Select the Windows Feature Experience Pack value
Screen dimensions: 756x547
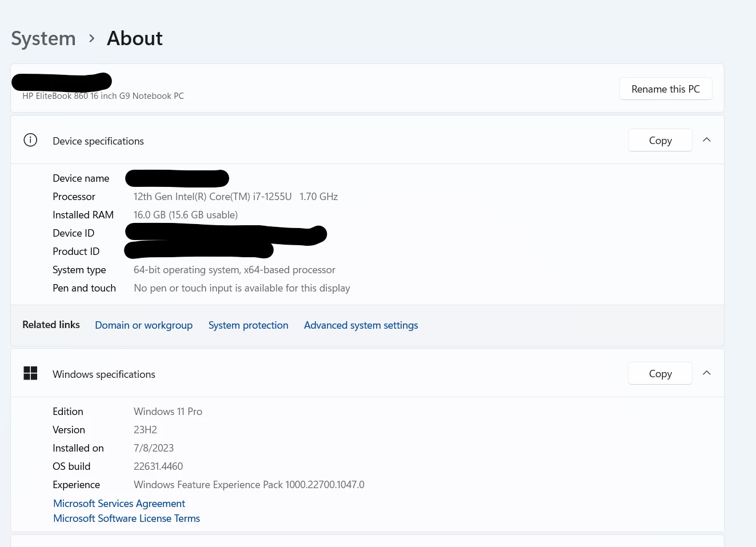tap(249, 485)
